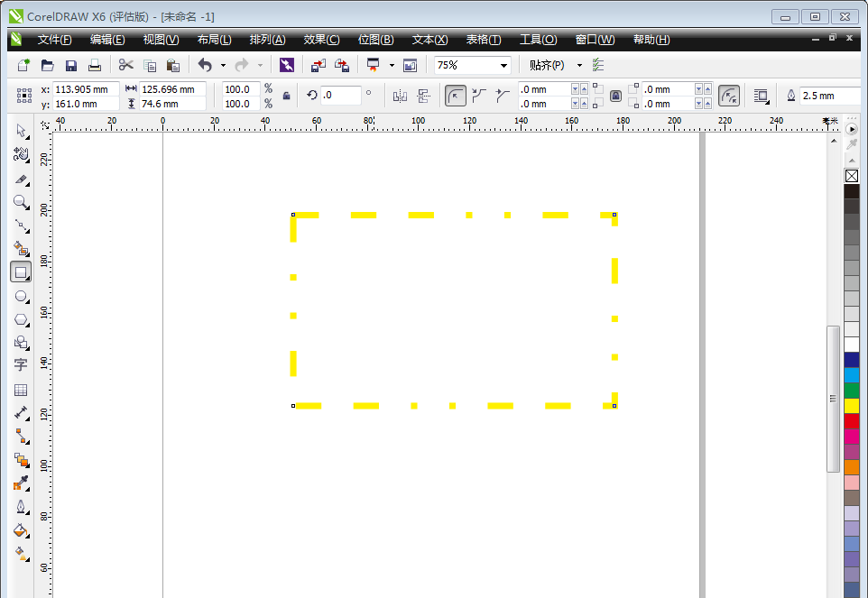Screen dimensions: 868x598
Task: Click the Import icon
Action: click(319, 65)
